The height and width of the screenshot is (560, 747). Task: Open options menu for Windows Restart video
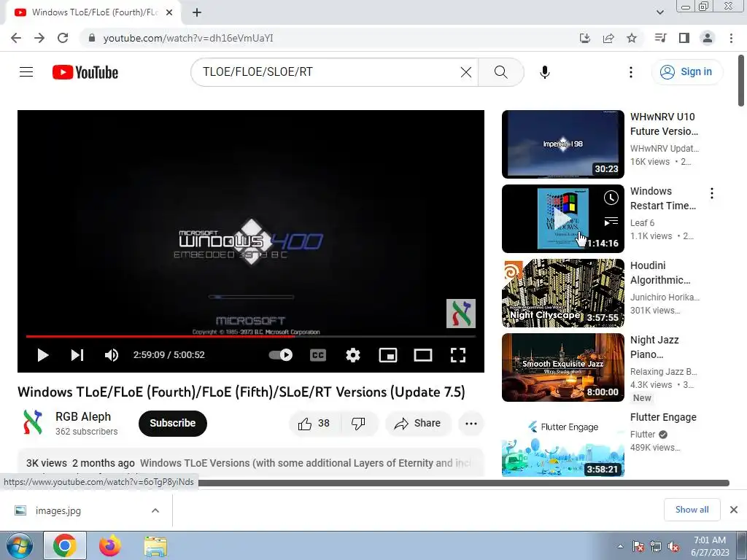tap(712, 193)
